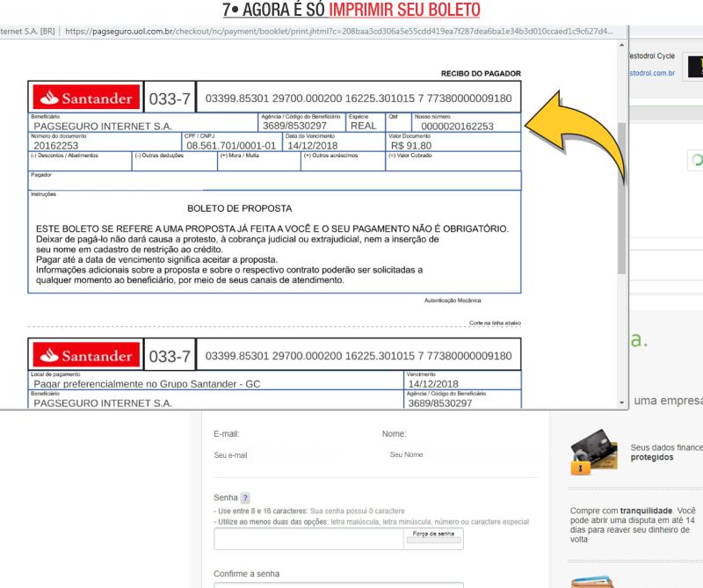Viewport: 703px width, 588px height.
Task: Click the Seu e-mail placeholder text
Action: click(231, 455)
